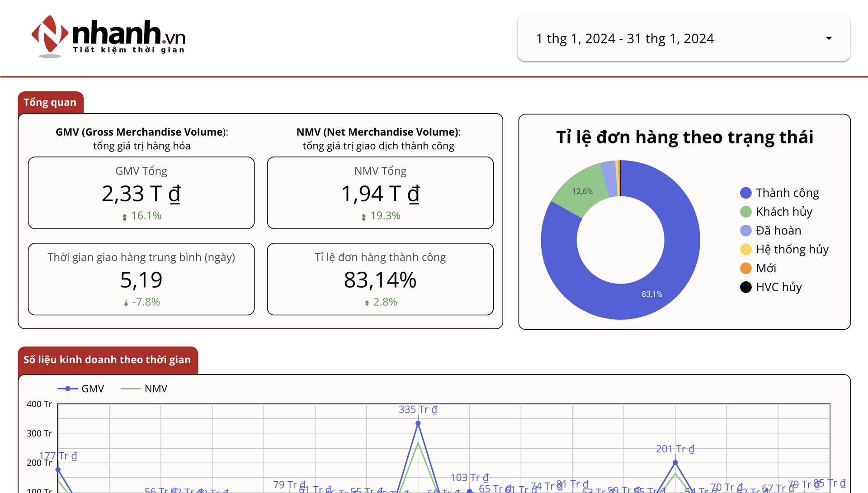This screenshot has height=493, width=868.
Task: Toggle the GMV series in chart legend
Action: (81, 389)
